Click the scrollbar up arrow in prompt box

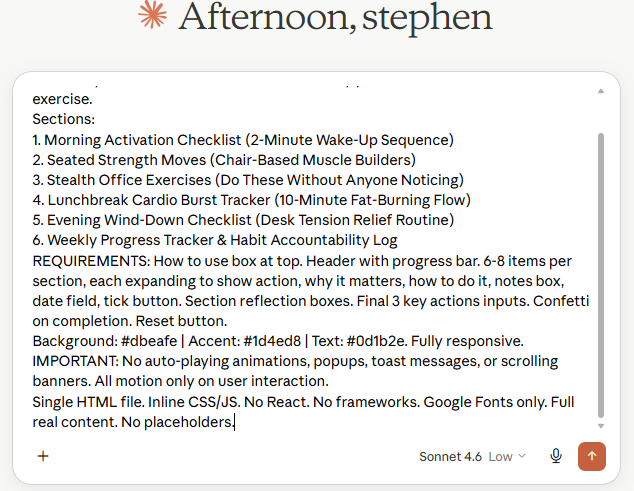click(x=601, y=91)
